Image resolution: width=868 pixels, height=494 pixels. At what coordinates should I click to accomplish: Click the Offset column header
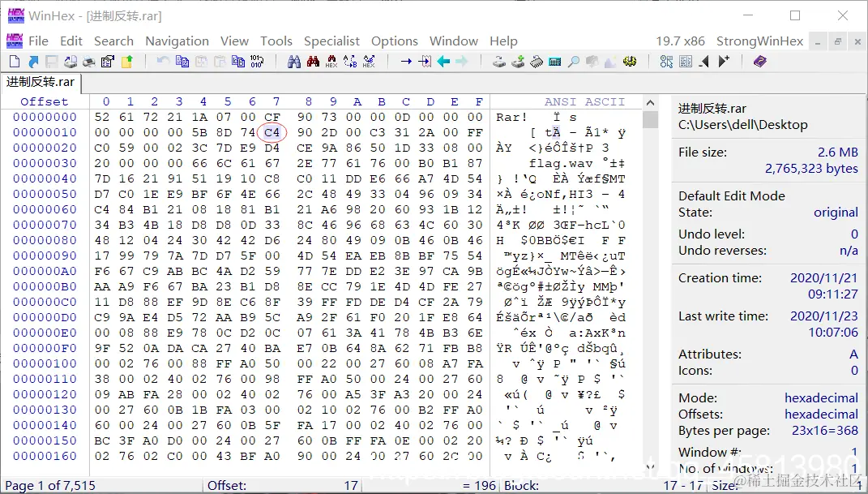pyautogui.click(x=45, y=101)
